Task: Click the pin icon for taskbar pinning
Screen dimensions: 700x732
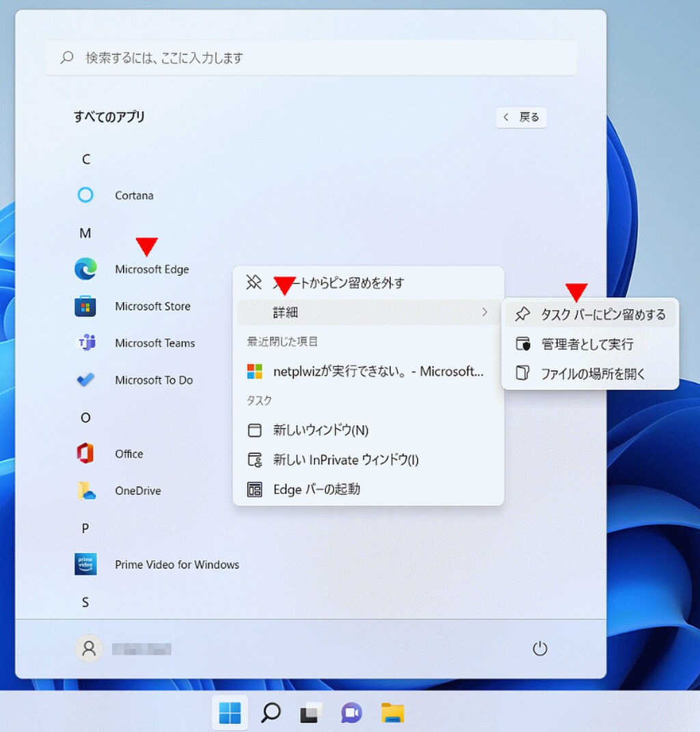Action: click(522, 314)
